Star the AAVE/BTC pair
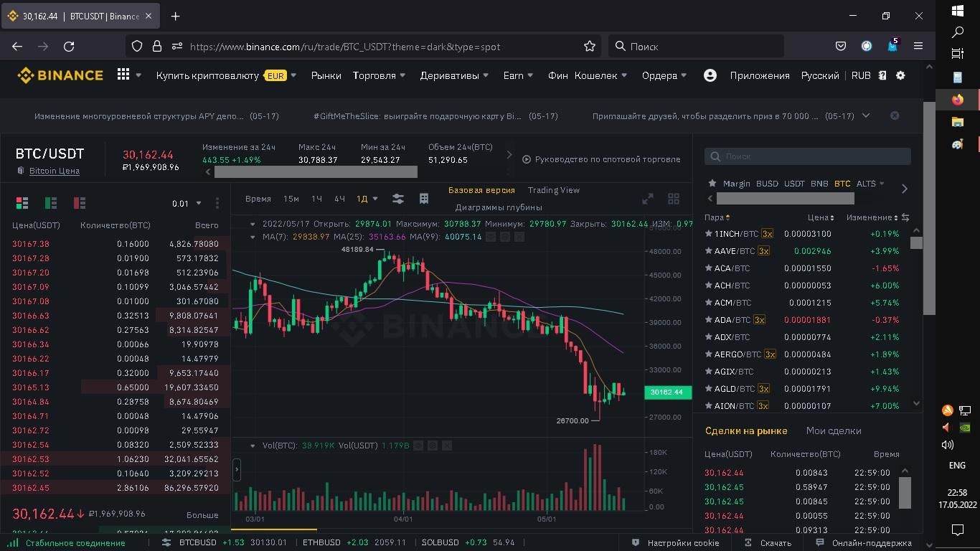 pos(710,251)
